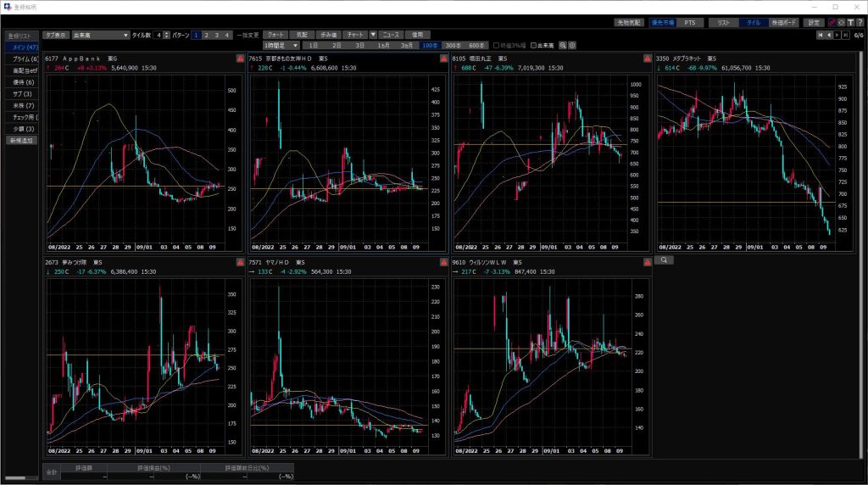The height and width of the screenshot is (485, 868).
Task: Toggle the 終値3%幅 checkbox
Action: click(x=497, y=45)
